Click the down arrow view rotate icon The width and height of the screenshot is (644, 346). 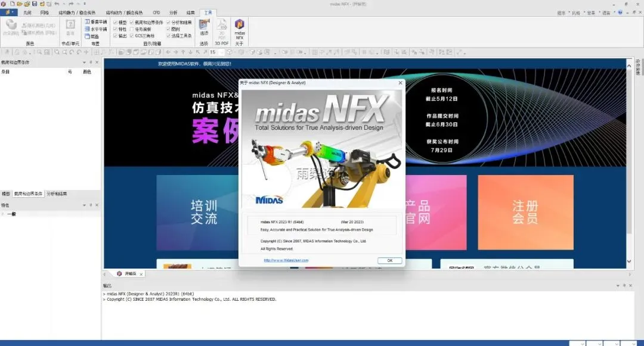[191, 52]
